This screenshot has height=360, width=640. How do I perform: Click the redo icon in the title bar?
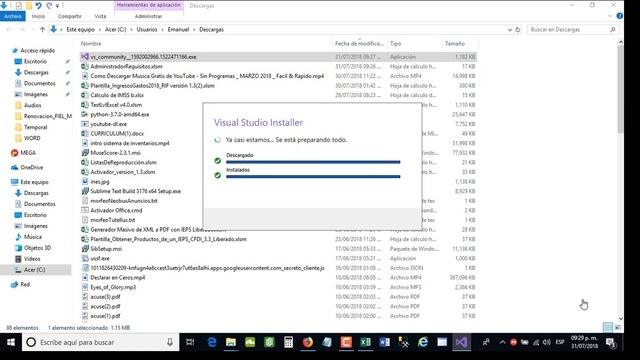49,6
